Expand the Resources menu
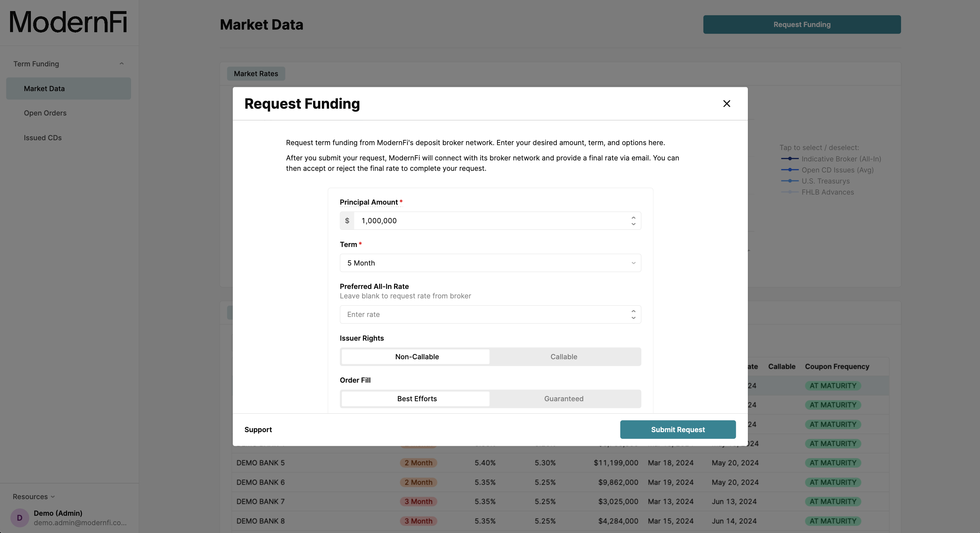Screen dimensions: 980x533 33,496
